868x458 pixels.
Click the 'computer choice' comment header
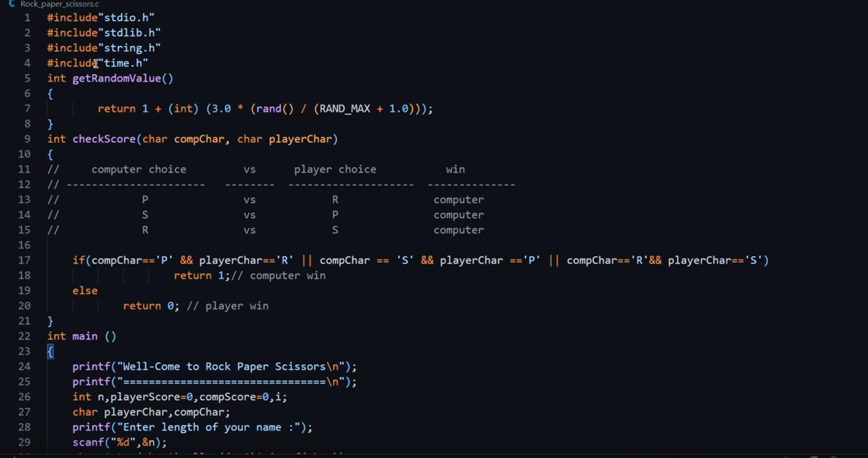[139, 170]
